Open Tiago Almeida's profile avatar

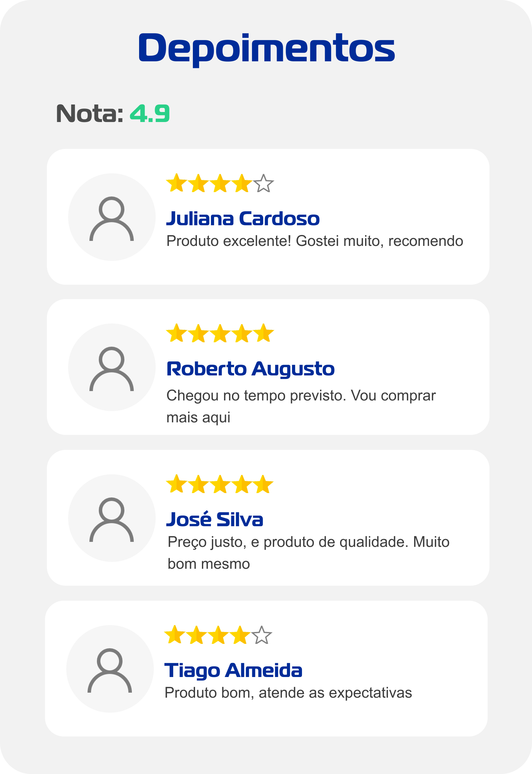click(110, 669)
